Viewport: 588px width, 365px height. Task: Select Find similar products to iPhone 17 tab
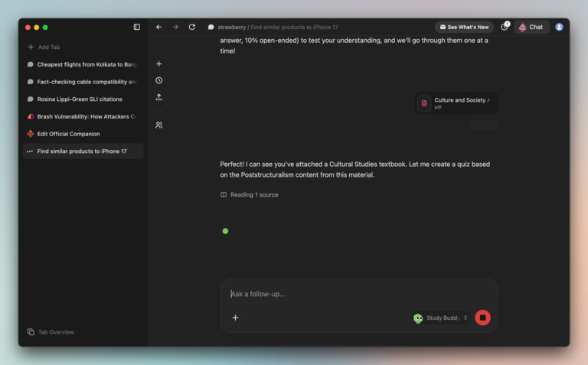tap(83, 151)
